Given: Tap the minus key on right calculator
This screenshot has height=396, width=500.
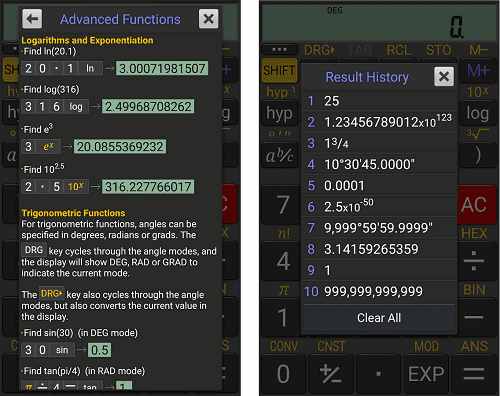Looking at the screenshot, I should click(476, 317).
